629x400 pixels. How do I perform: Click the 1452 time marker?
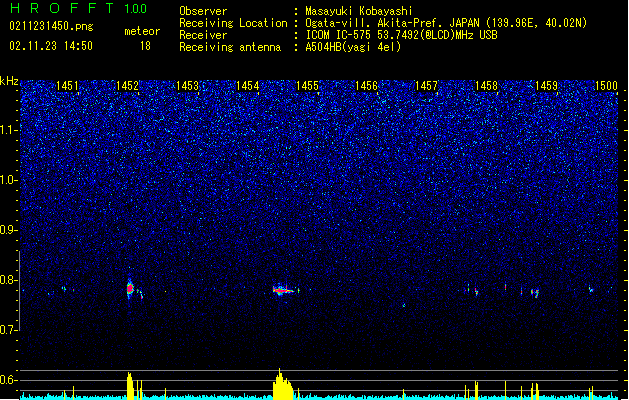[x=127, y=86]
